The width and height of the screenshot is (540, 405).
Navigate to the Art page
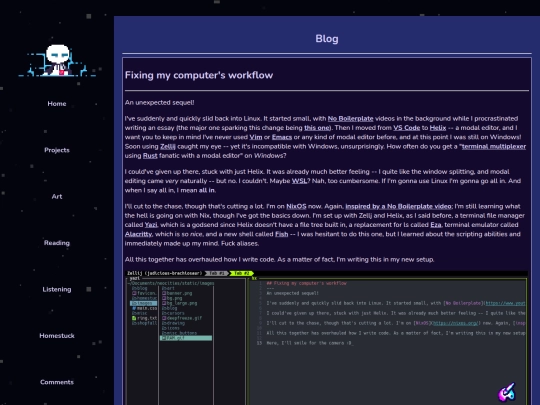[x=57, y=197]
